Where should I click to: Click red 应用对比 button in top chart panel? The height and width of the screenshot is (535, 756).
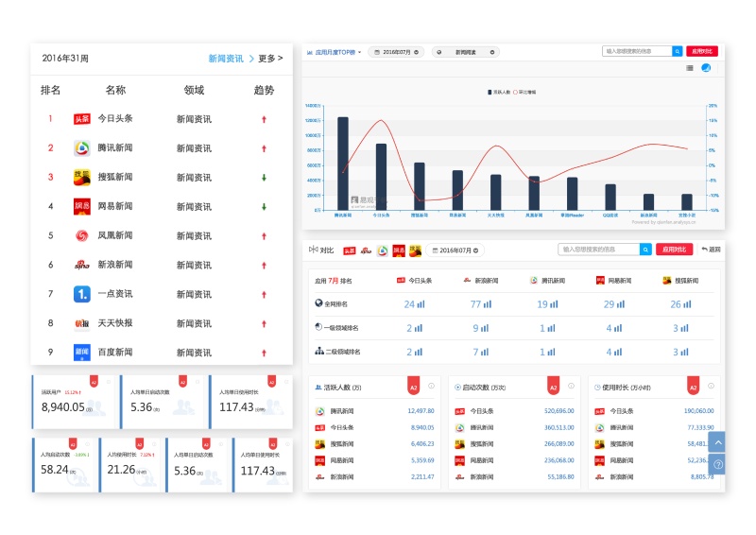tap(702, 51)
